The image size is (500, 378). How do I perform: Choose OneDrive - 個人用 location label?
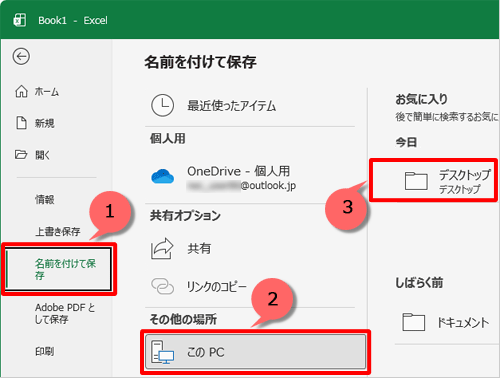[239, 171]
